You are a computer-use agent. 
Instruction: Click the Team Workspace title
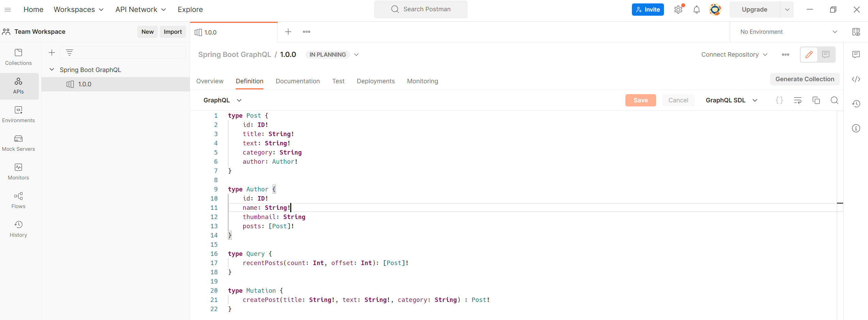tap(40, 32)
